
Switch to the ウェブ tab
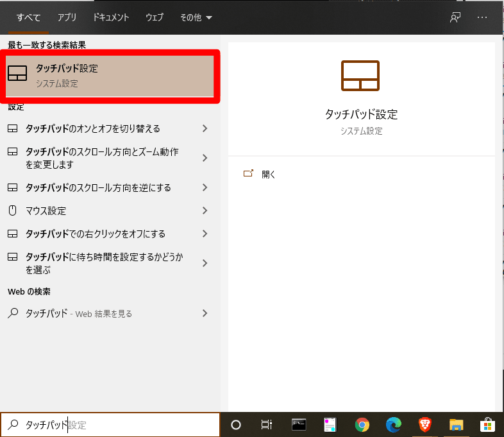[x=155, y=17]
